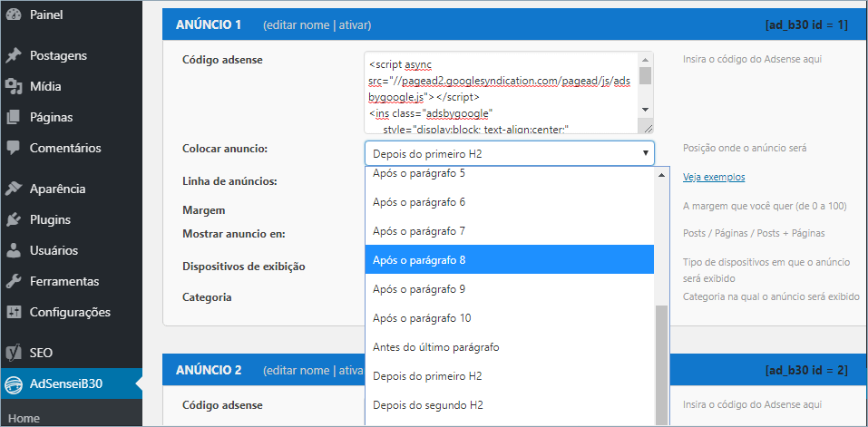Click the Configurações sliders icon
The height and width of the screenshot is (427, 868).
[x=14, y=313]
